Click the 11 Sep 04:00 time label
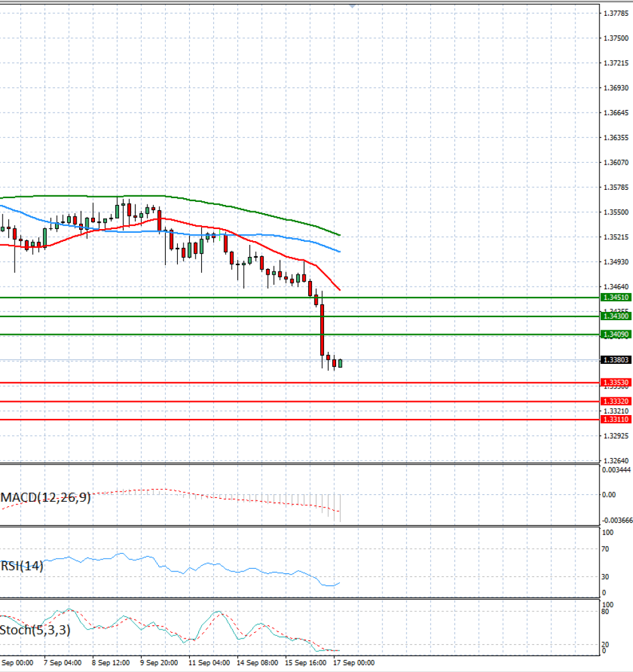The width and height of the screenshot is (633, 672). click(x=209, y=663)
